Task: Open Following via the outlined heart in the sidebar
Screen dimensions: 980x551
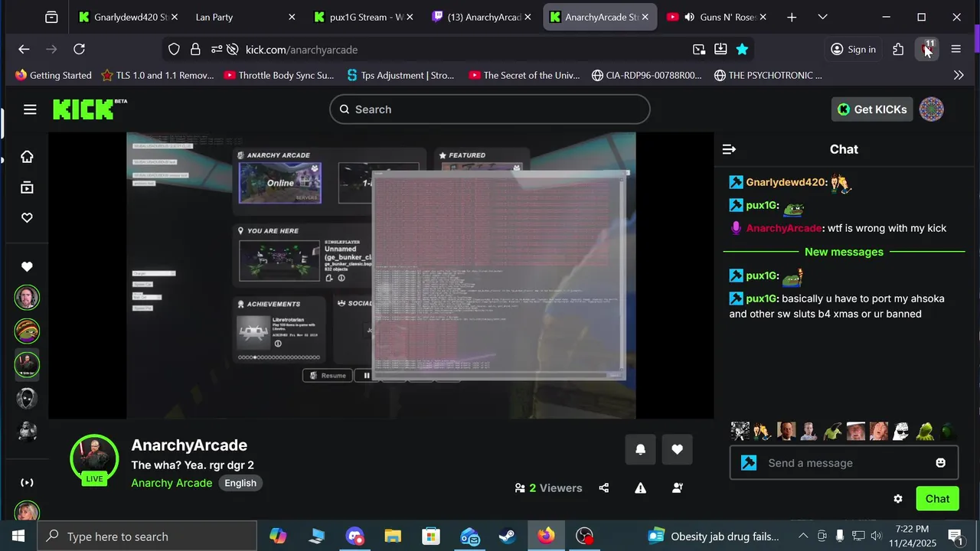Action: tap(27, 218)
